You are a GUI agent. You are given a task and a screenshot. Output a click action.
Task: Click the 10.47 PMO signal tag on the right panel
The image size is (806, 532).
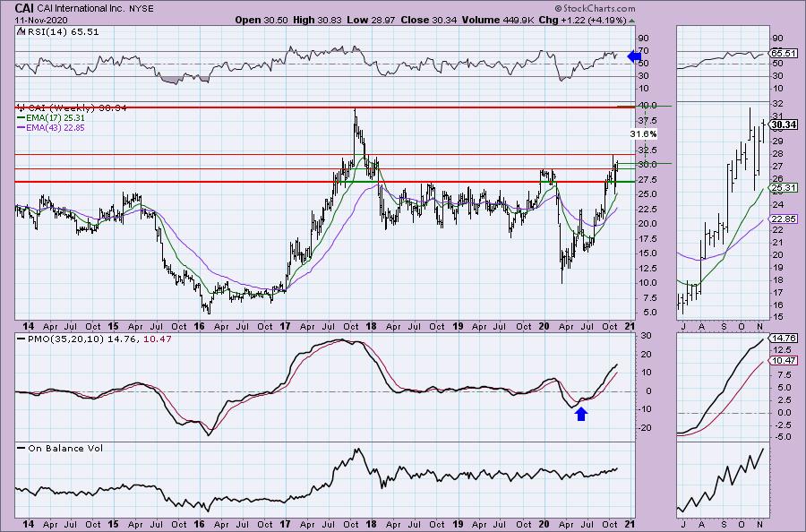784,361
